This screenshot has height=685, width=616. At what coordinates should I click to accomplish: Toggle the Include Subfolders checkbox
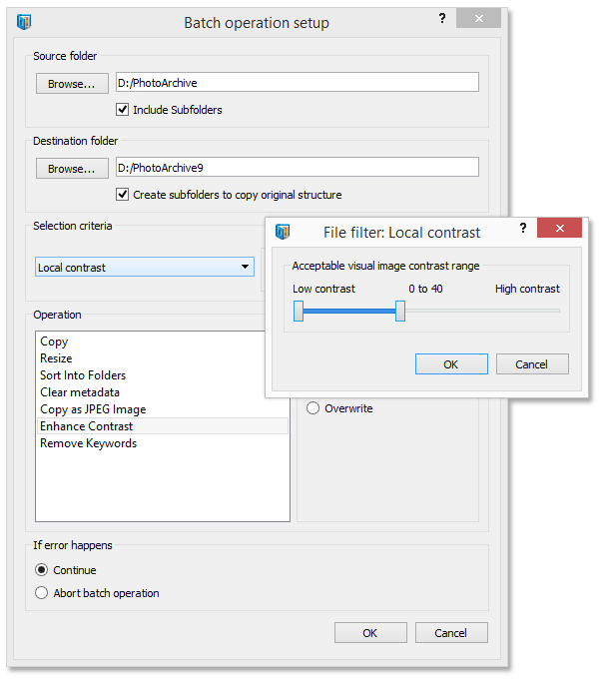[x=123, y=109]
